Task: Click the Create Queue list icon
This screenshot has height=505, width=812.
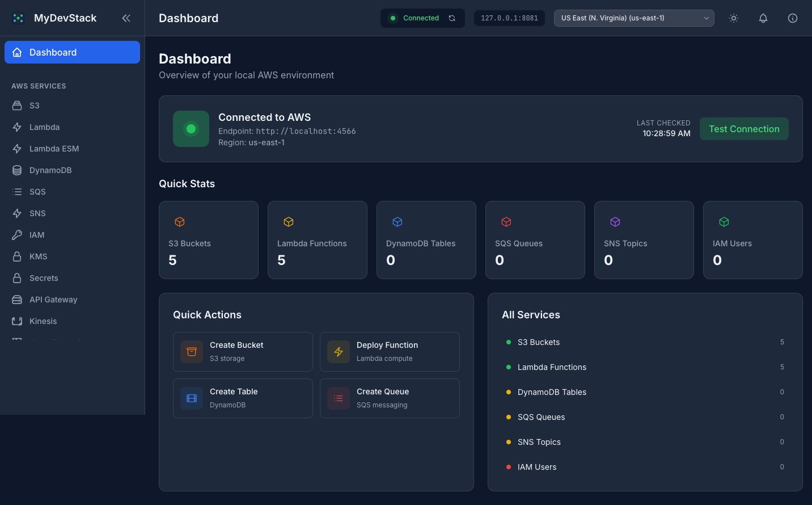Action: 339,398
